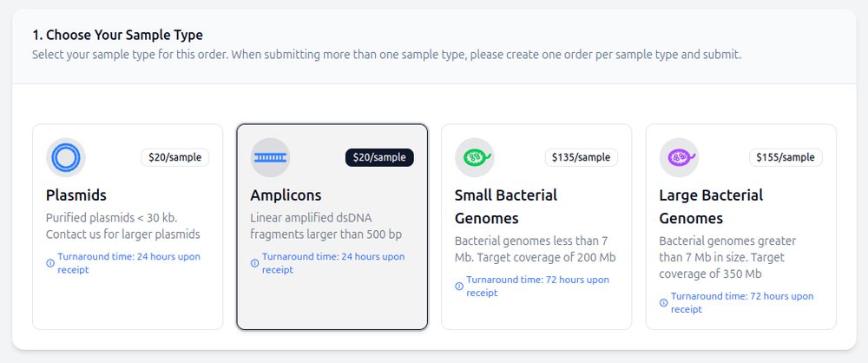Click Plasmids 24 hours turnaround time text
Screen dimensions: 868x363
(x=129, y=263)
